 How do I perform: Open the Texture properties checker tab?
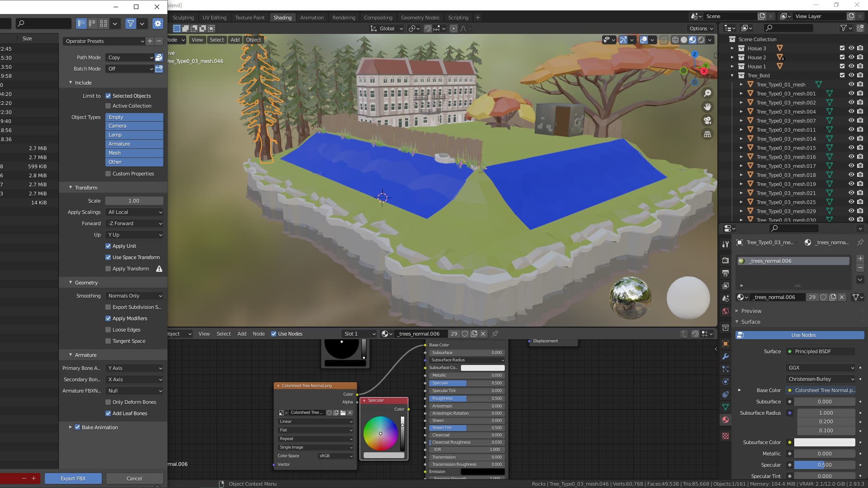(726, 436)
